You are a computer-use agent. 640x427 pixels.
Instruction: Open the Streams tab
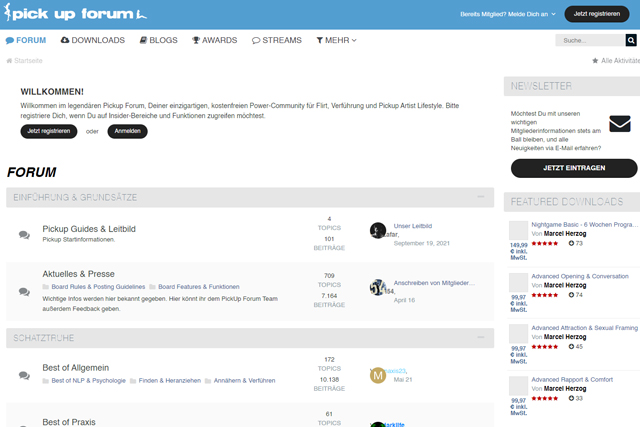(x=277, y=40)
